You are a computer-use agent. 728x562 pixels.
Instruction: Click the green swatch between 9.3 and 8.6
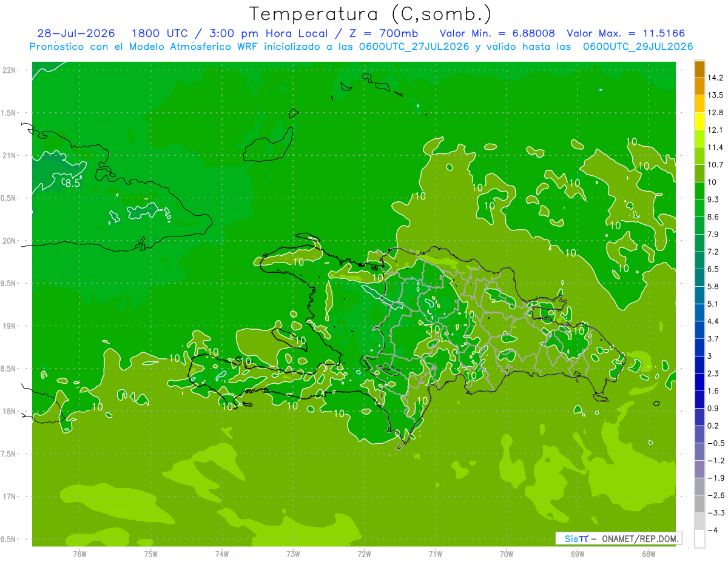click(699, 208)
